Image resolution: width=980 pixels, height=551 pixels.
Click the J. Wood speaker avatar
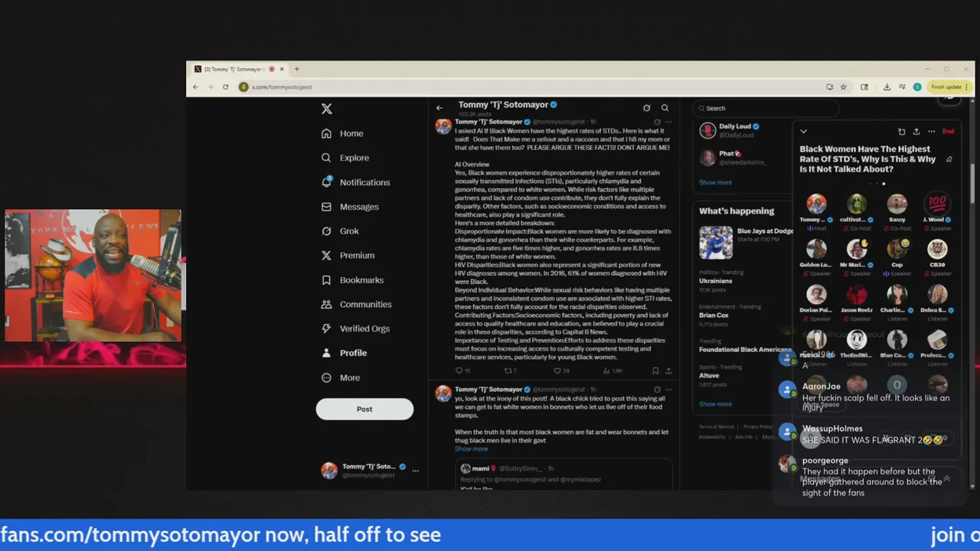pyautogui.click(x=936, y=204)
